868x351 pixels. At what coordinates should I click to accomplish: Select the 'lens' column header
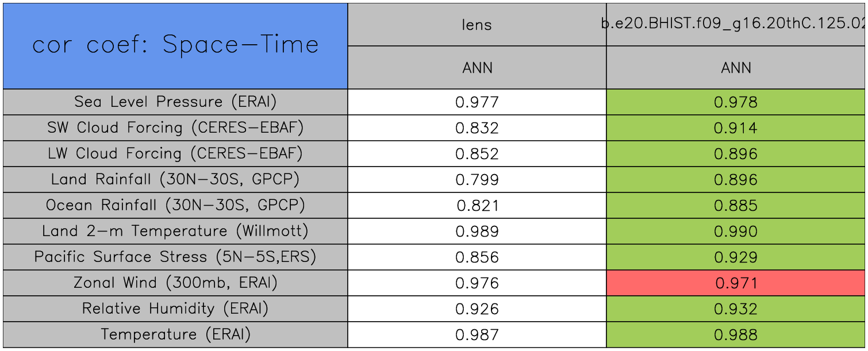tap(477, 25)
